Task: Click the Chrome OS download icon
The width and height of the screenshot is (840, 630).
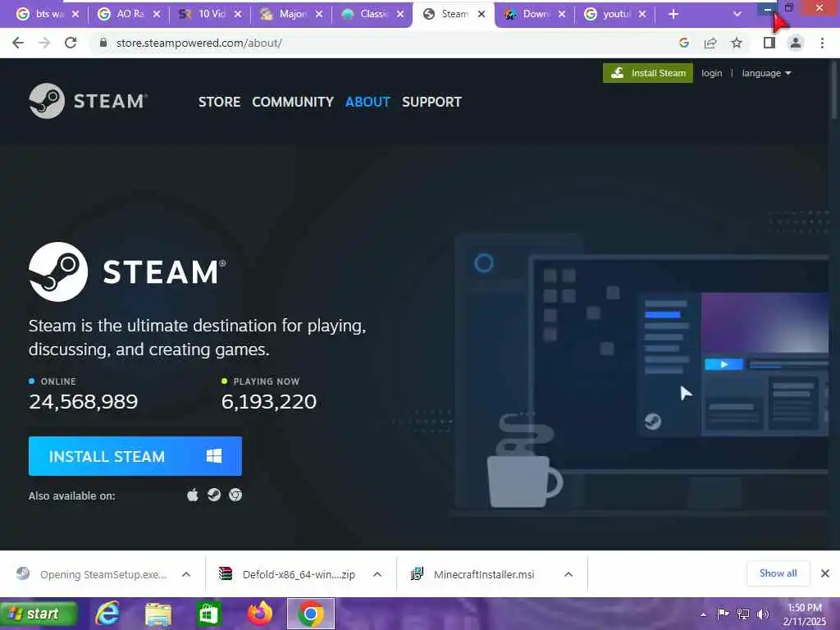Action: tap(235, 495)
